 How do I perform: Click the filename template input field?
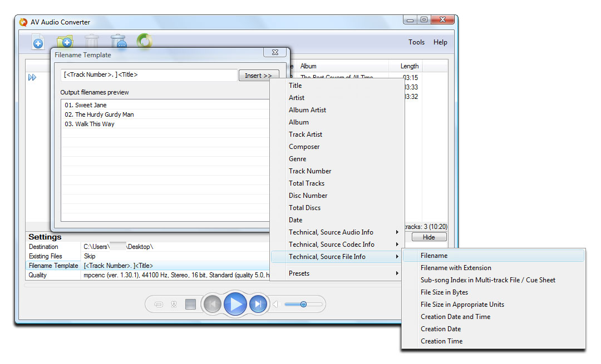(x=149, y=75)
